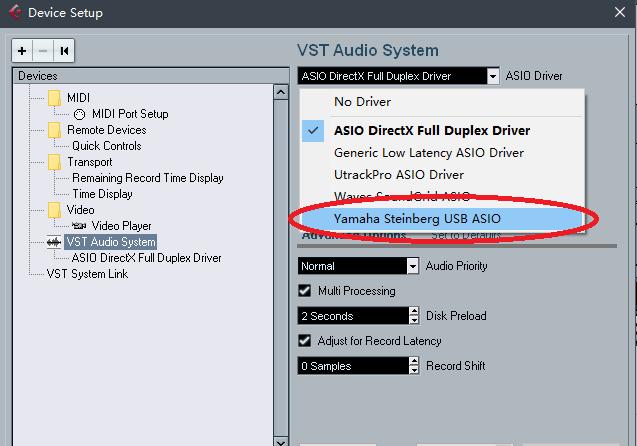Choose Yamaha Steinberg USB ASIO driver
637x446 pixels.
pyautogui.click(x=418, y=218)
